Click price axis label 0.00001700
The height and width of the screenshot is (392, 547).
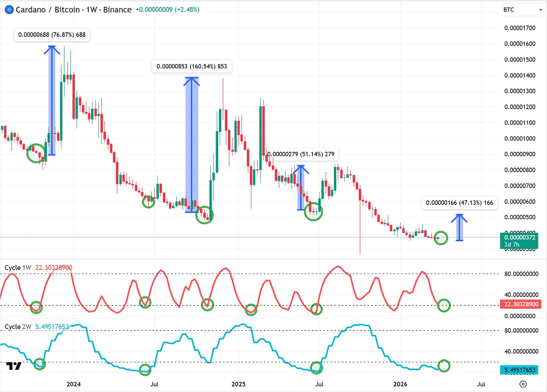pos(520,28)
